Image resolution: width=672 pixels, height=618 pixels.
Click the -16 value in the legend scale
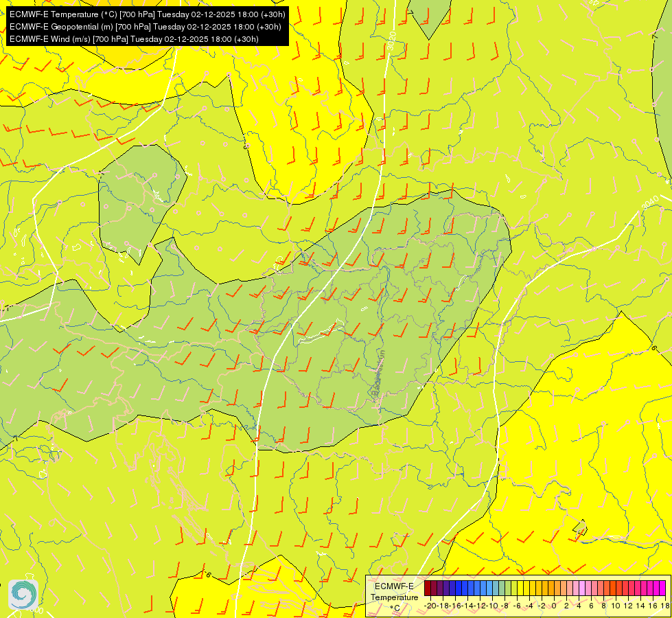(455, 606)
